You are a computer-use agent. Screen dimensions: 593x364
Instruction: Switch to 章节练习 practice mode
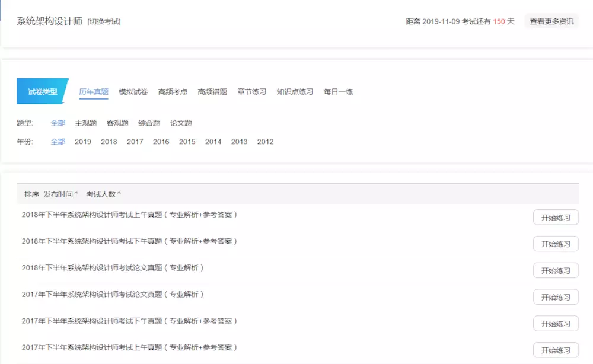click(251, 91)
